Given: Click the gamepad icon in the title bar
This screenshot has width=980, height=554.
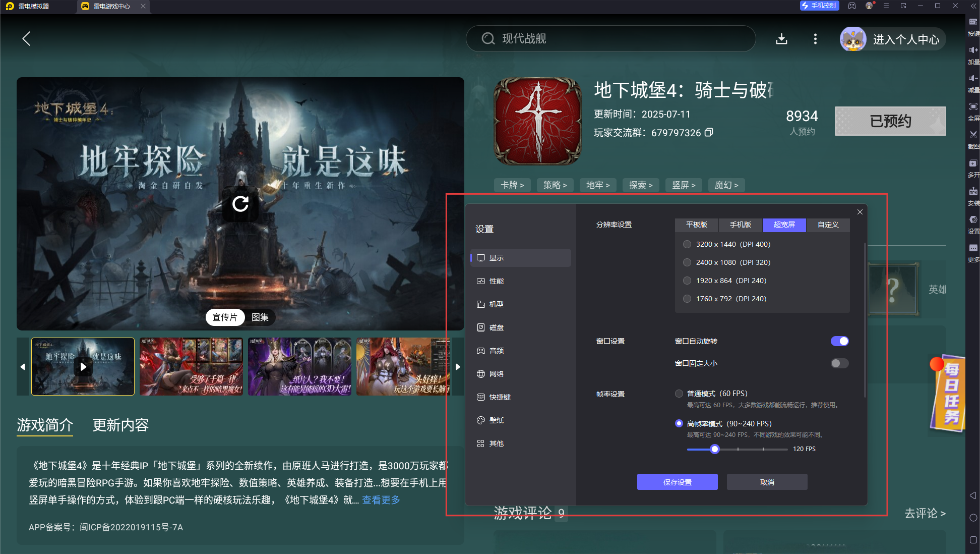Looking at the screenshot, I should click(852, 6).
